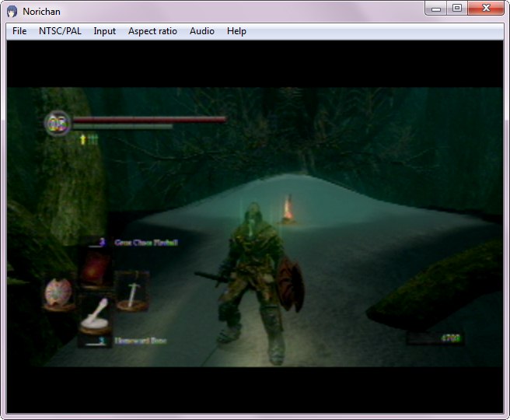The image size is (510, 420).
Task: Click the yellow arrow status effect icon
Action: pos(82,139)
